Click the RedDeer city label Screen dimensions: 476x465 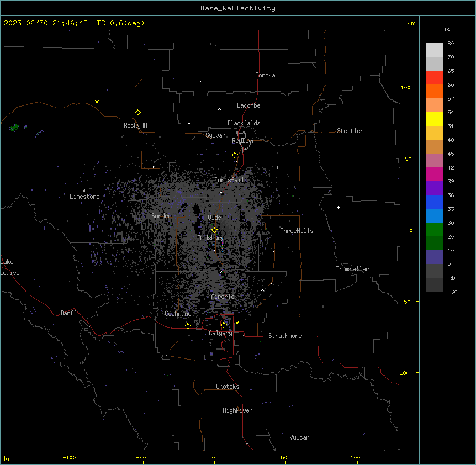point(243,141)
